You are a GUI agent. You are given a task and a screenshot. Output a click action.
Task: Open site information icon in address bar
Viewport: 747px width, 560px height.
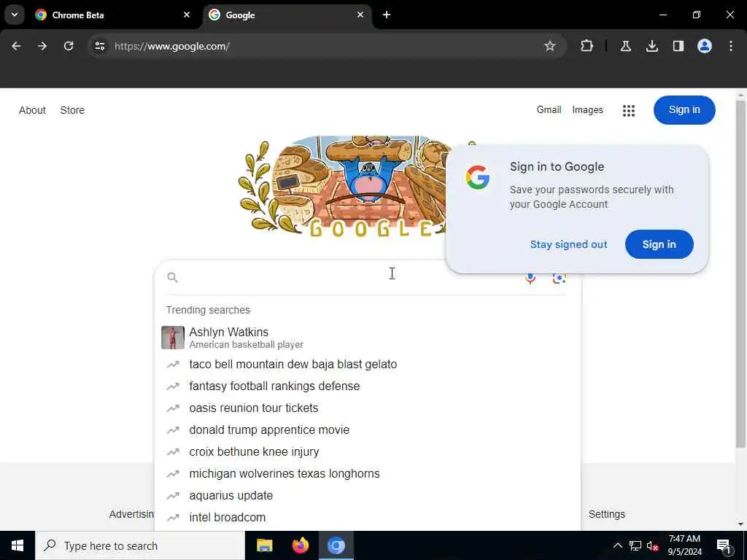99,46
